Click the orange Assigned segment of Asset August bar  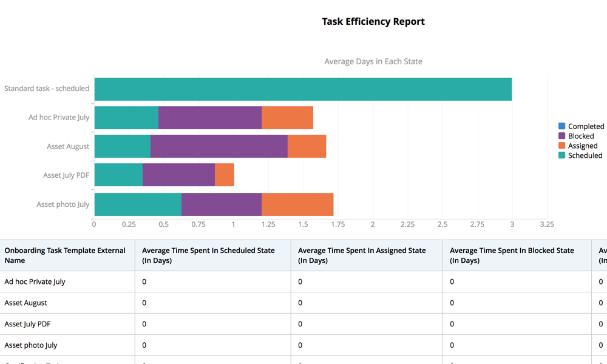point(307,146)
